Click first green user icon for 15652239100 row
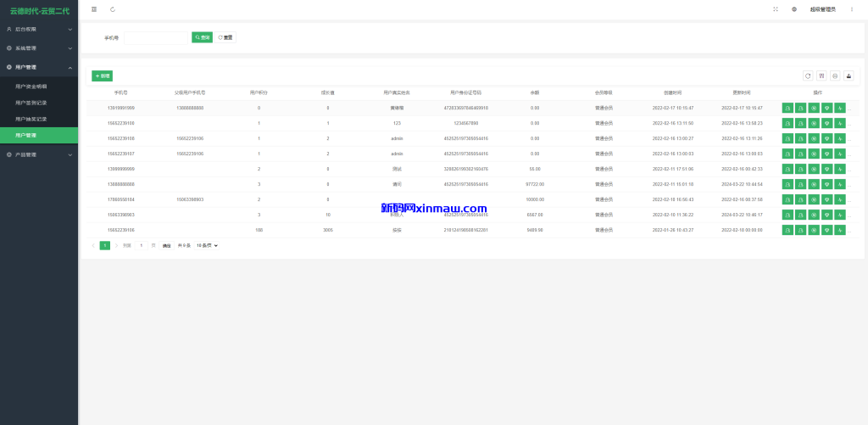The width and height of the screenshot is (868, 425). [787, 124]
